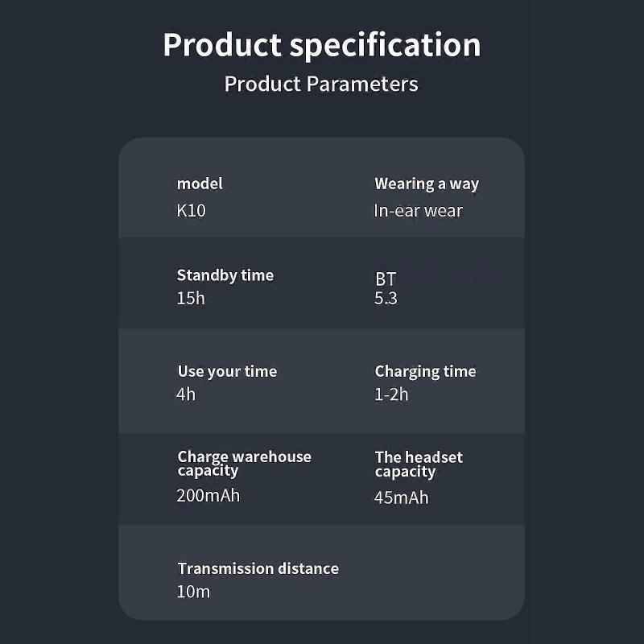This screenshot has width=644, height=644.
Task: Click the "Charge warehouse capacity" label
Action: (244, 463)
